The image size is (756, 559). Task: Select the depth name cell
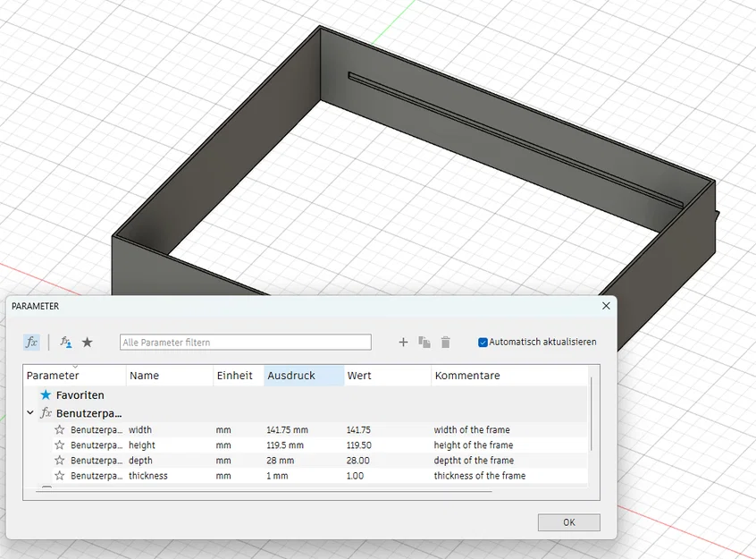click(x=140, y=461)
